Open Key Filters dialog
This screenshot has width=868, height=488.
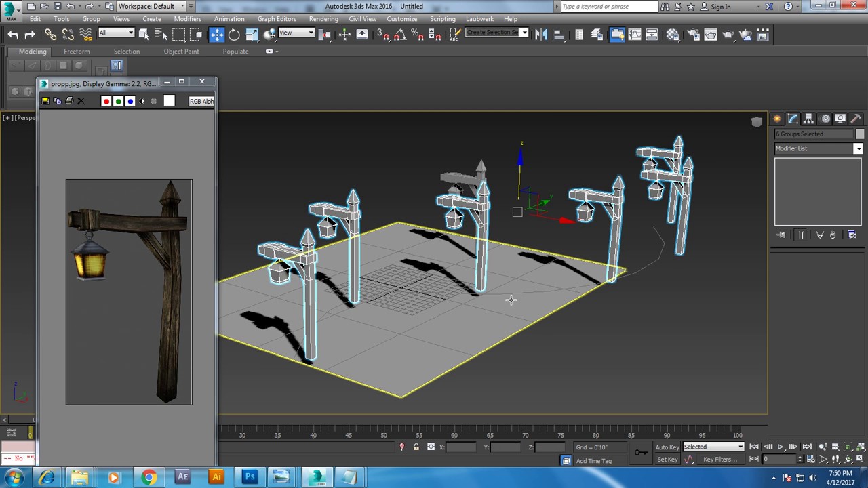(720, 460)
